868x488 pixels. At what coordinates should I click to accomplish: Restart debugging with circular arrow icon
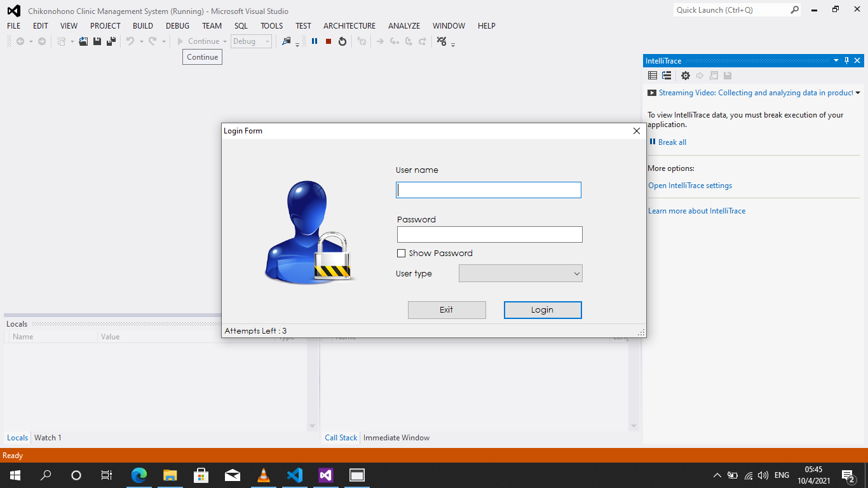tap(342, 41)
